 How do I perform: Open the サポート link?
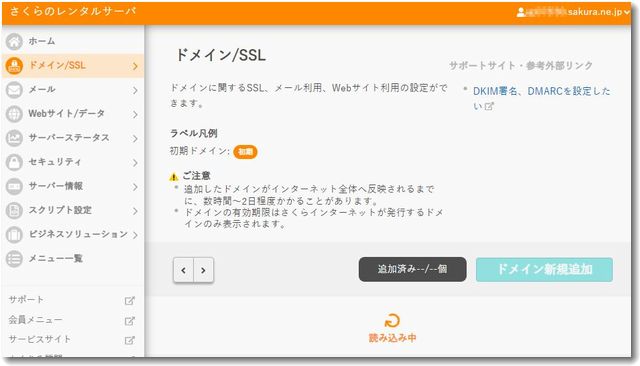(x=26, y=299)
